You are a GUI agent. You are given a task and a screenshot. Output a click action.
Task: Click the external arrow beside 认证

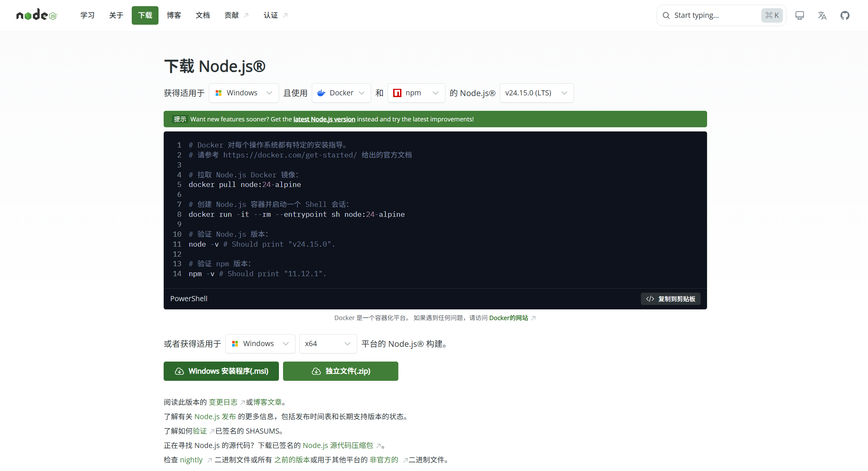285,15
